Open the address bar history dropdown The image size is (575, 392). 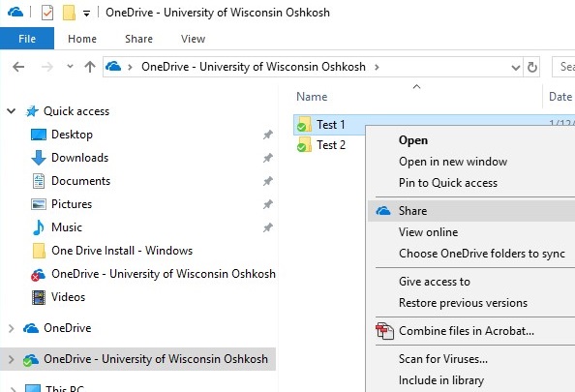pos(516,67)
